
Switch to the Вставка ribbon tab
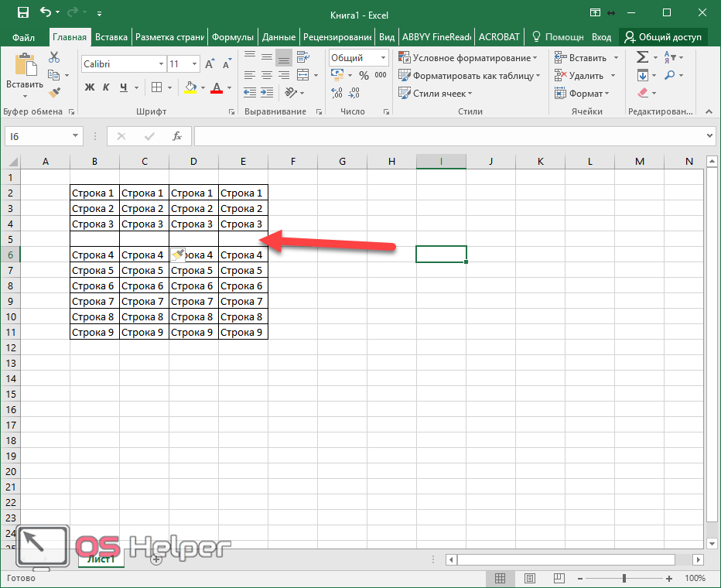click(111, 36)
